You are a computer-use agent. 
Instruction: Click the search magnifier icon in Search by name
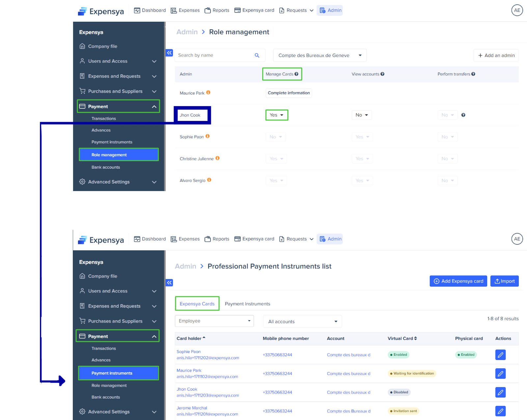[257, 55]
